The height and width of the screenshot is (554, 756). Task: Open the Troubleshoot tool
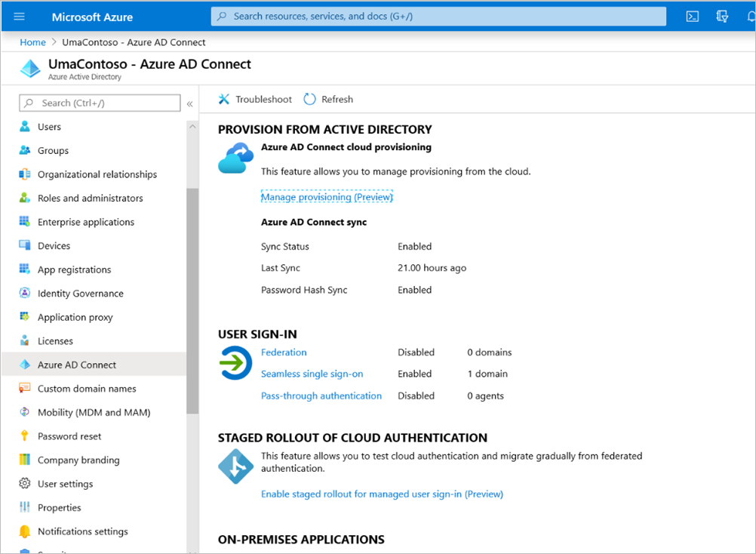click(x=254, y=99)
